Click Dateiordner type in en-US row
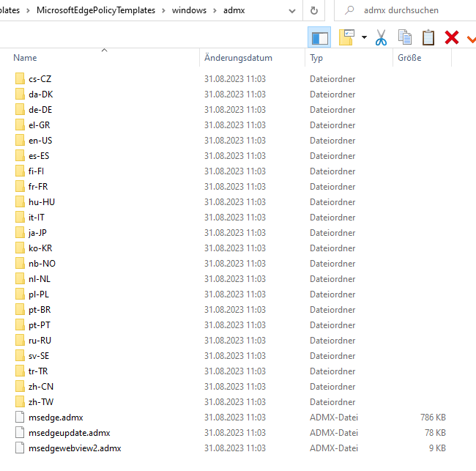 332,141
